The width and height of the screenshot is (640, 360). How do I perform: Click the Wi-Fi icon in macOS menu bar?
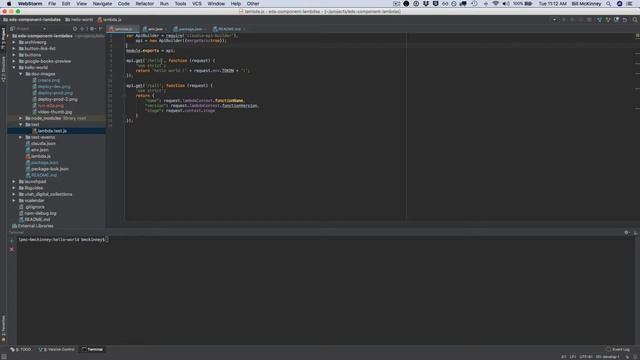pyautogui.click(x=496, y=4)
